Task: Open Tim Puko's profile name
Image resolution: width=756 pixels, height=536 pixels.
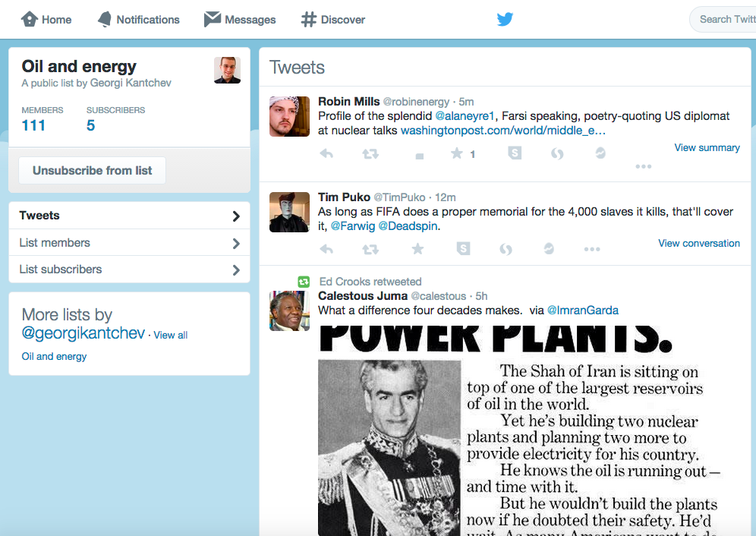Action: (344, 197)
